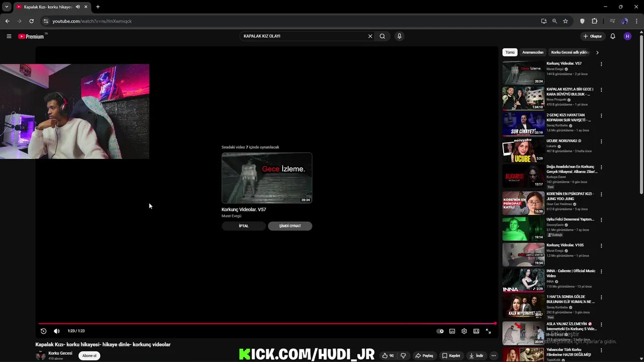Image resolution: width=644 pixels, height=362 pixels.
Task: Open options for KAPALAK KIZIYLA BİR GECE video
Action: point(601,90)
